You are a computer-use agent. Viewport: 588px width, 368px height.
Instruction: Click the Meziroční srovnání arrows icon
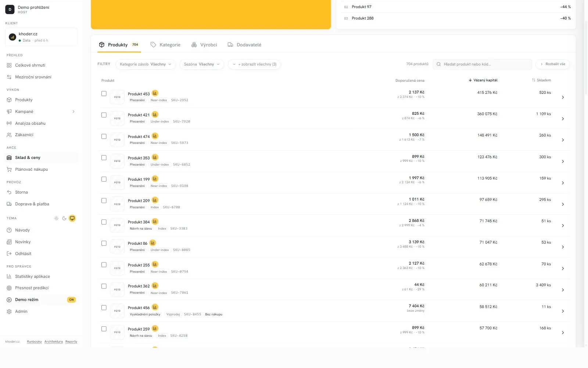9,77
